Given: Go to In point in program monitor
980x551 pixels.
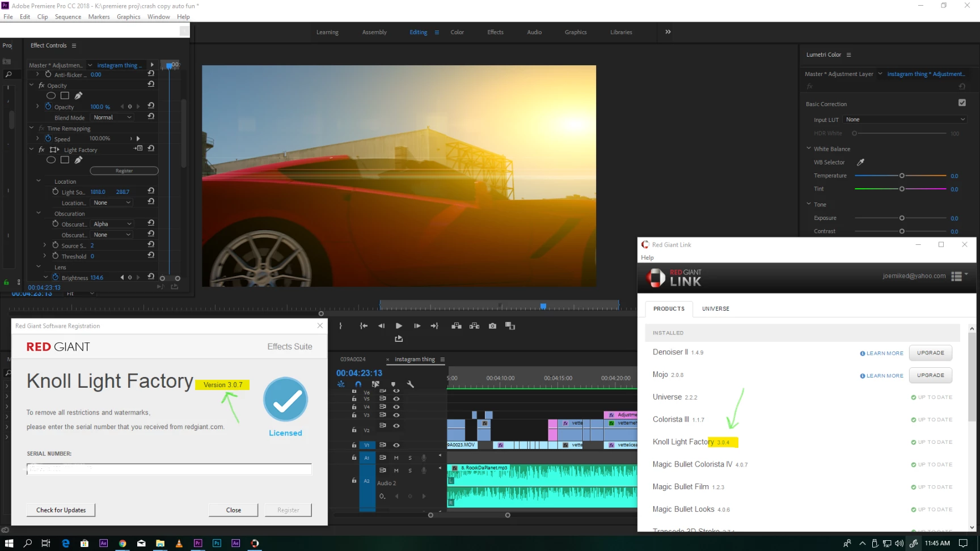Looking at the screenshot, I should pos(364,326).
